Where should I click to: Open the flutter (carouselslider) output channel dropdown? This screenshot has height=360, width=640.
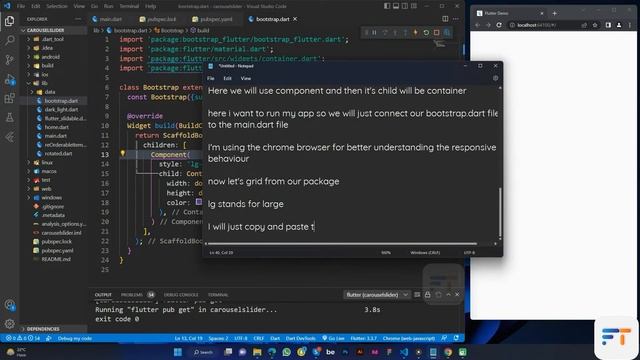point(377,294)
